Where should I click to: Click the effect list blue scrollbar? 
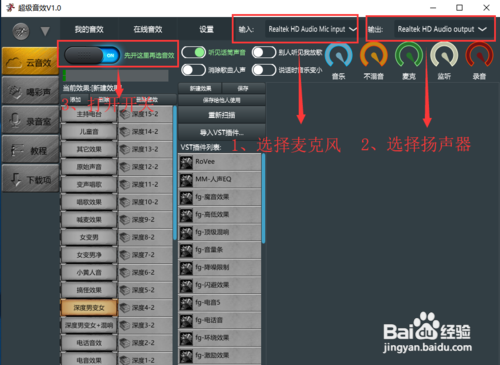click(x=175, y=173)
